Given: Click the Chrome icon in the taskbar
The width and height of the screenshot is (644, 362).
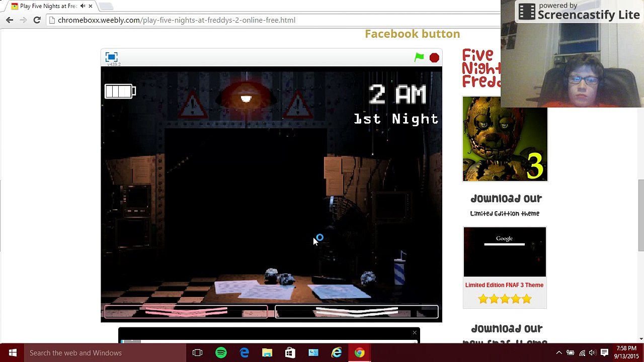Looking at the screenshot, I should coord(359,352).
